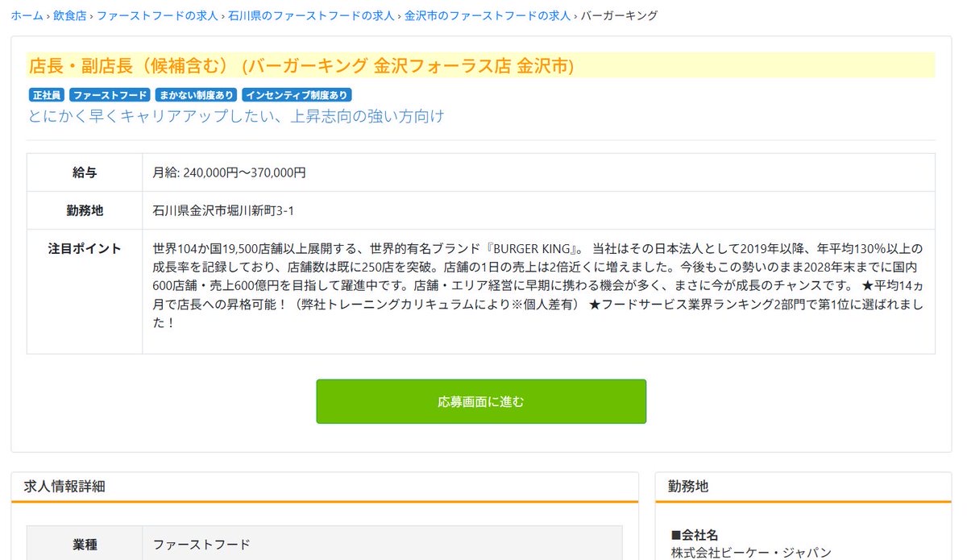
Task: Click the 注目ポイント row label
Action: click(85, 248)
